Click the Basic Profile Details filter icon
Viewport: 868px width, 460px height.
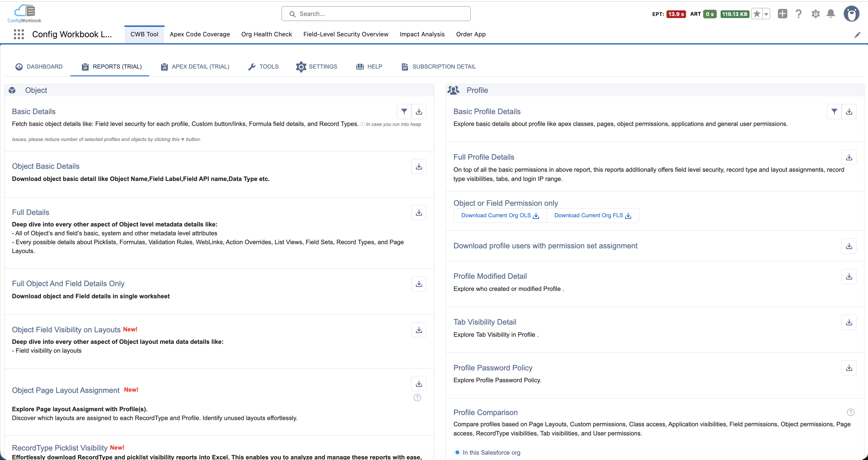point(834,112)
